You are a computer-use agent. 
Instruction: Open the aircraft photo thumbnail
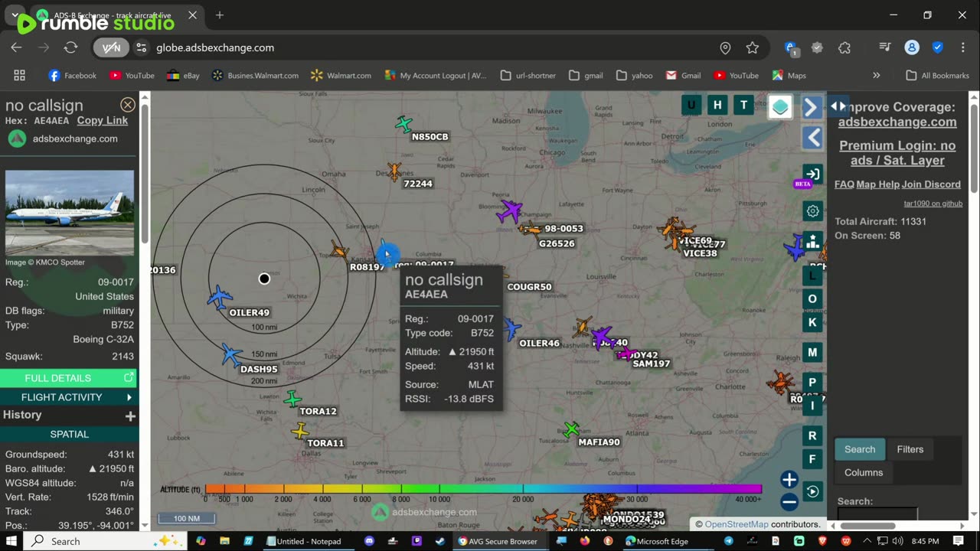click(x=70, y=214)
